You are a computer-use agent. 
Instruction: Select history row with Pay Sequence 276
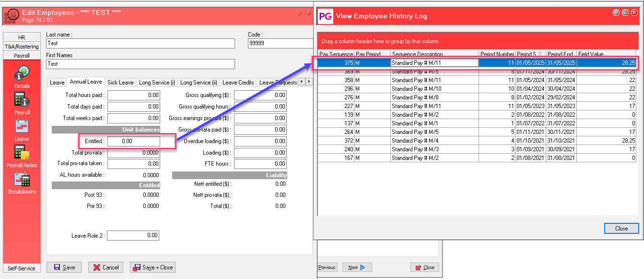coord(478,97)
